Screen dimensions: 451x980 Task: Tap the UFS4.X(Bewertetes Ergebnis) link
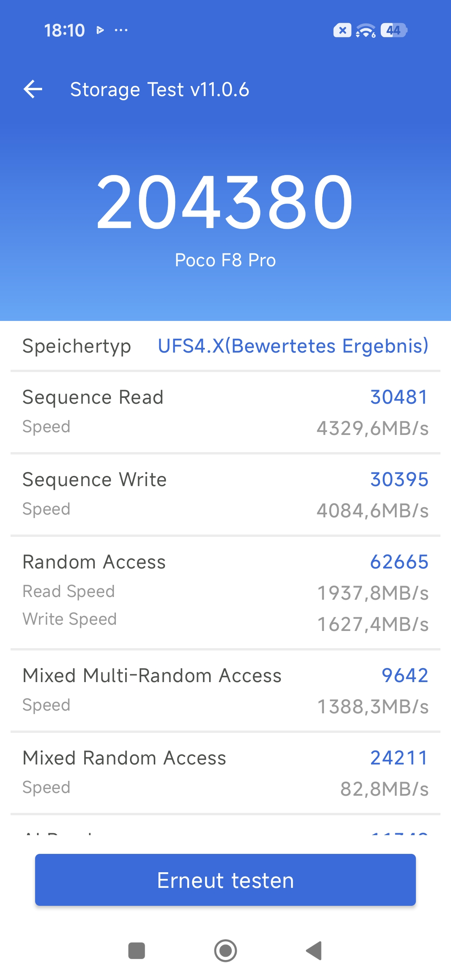[x=293, y=346]
